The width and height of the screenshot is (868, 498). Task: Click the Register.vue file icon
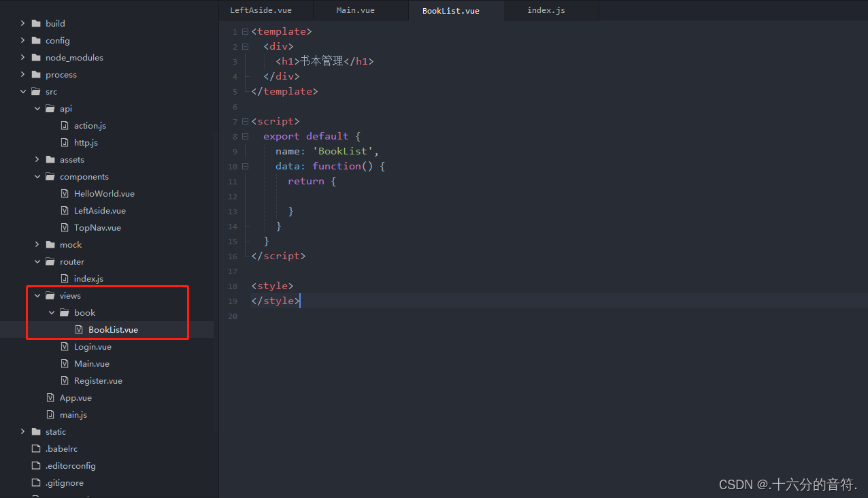coord(65,380)
